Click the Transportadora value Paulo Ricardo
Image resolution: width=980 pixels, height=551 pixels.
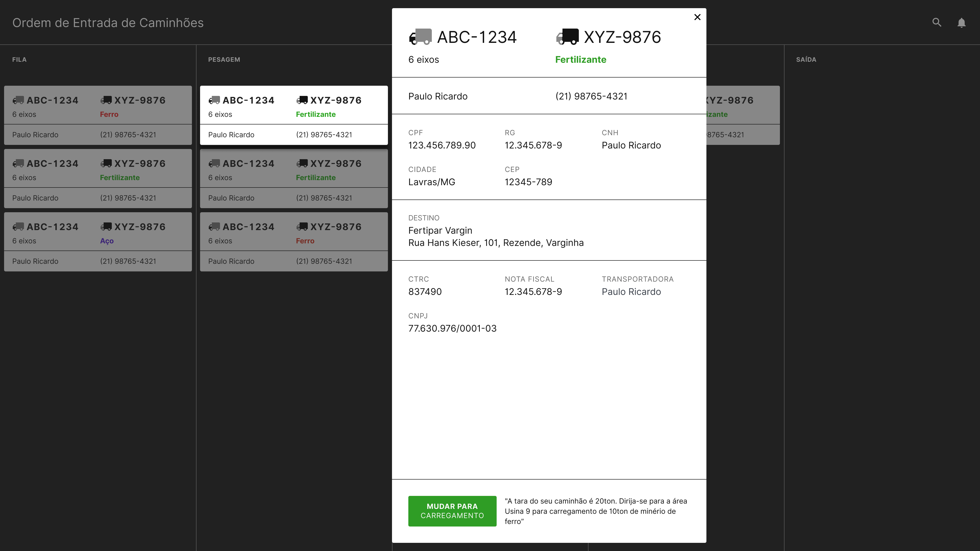(631, 292)
